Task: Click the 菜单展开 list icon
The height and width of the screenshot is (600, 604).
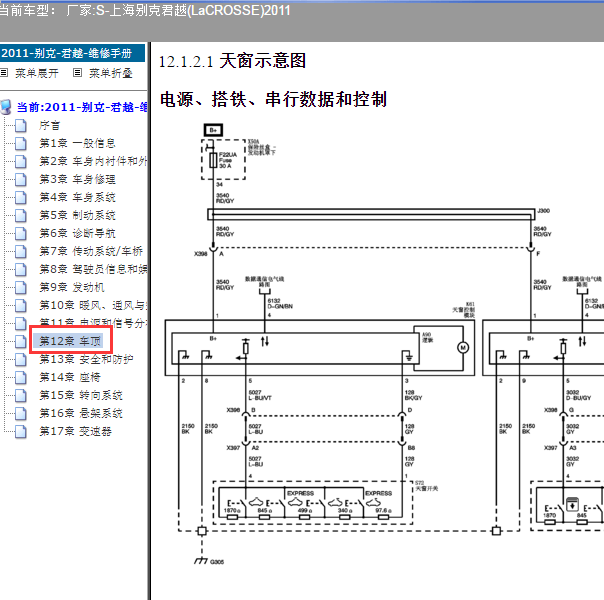Action: click(4, 72)
